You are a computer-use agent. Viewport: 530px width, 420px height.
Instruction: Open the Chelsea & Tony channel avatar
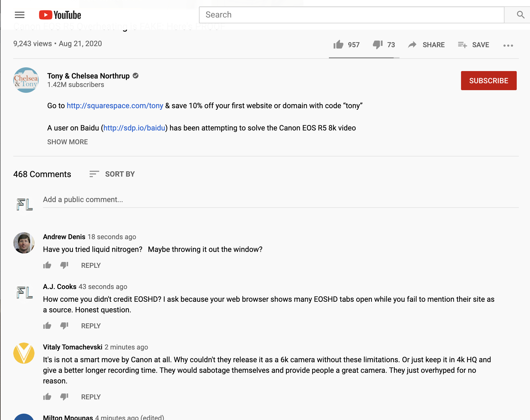pyautogui.click(x=26, y=80)
